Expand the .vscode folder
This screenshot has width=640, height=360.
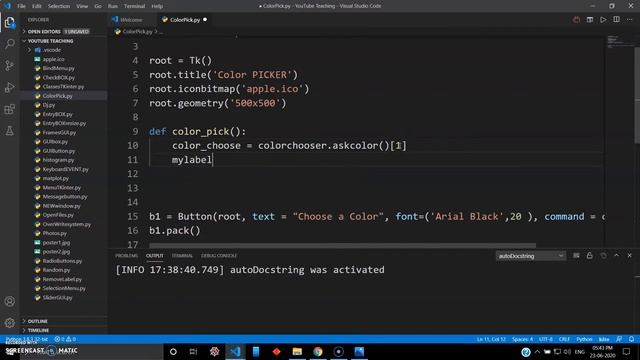52,50
